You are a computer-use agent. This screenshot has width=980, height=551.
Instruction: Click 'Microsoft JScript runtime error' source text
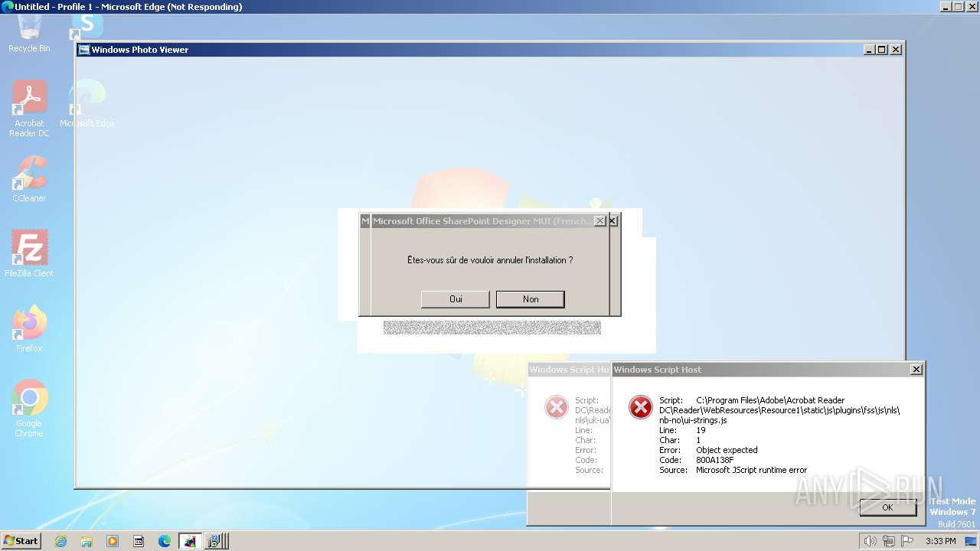(x=751, y=470)
